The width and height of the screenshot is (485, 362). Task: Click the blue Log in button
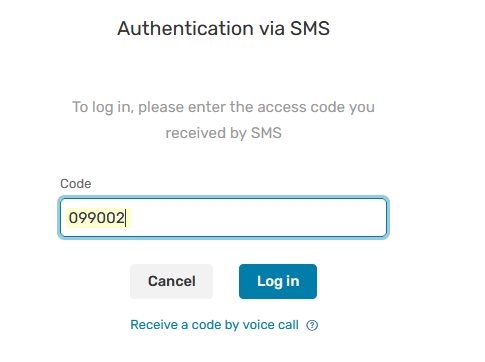[278, 281]
